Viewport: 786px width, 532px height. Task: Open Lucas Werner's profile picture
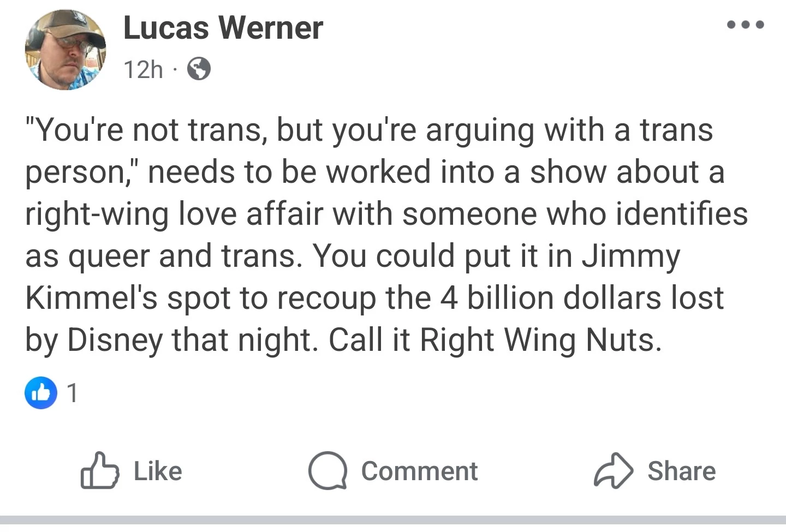65,50
